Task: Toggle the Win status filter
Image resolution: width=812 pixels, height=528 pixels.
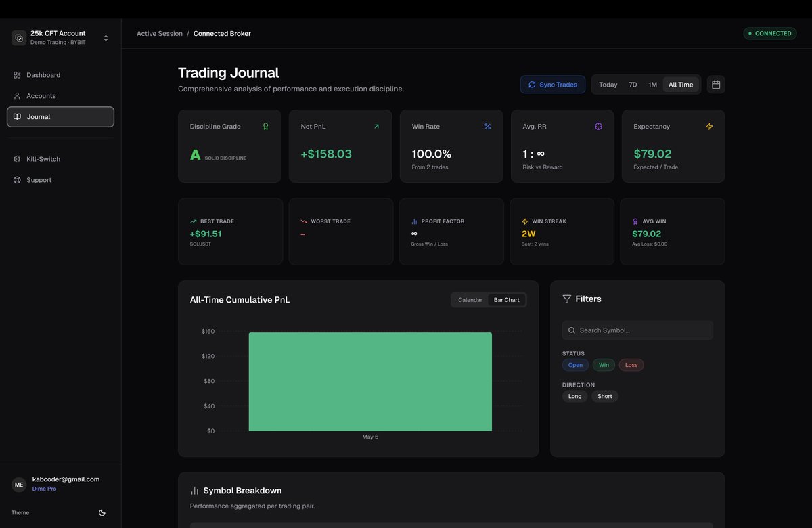Action: click(604, 365)
